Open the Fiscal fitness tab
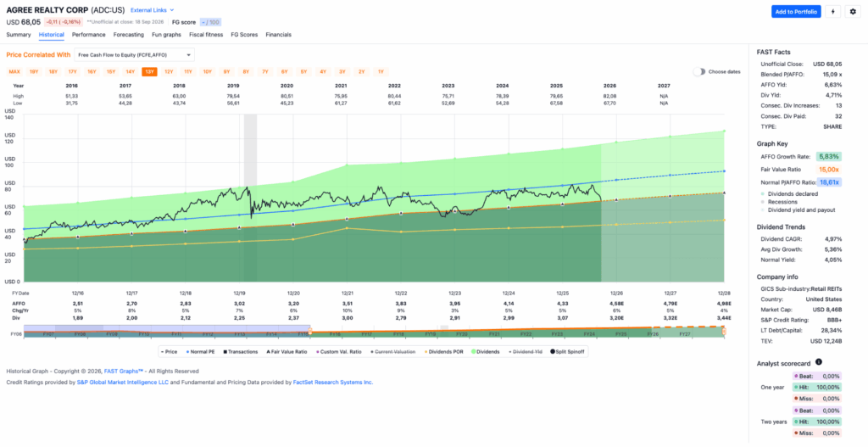 [206, 34]
